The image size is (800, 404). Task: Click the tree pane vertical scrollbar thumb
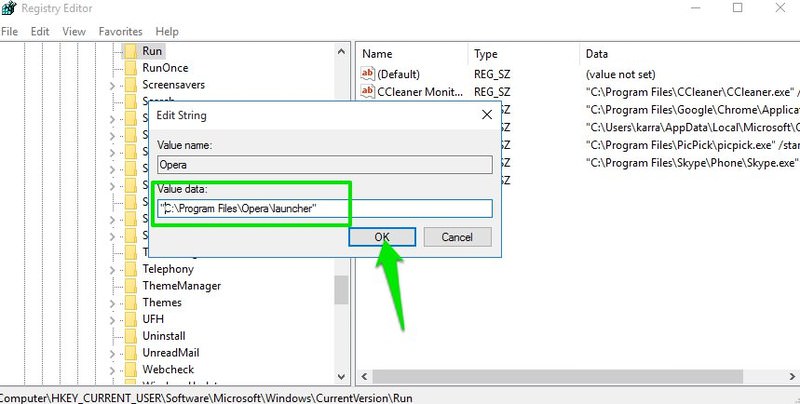point(341,290)
